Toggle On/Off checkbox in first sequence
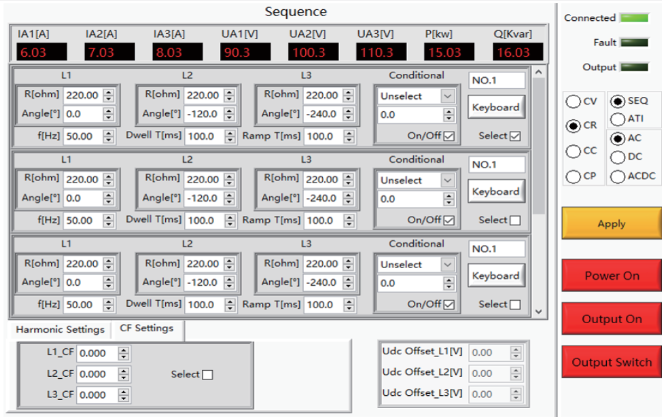Viewport: 662px width, 417px height. (449, 136)
